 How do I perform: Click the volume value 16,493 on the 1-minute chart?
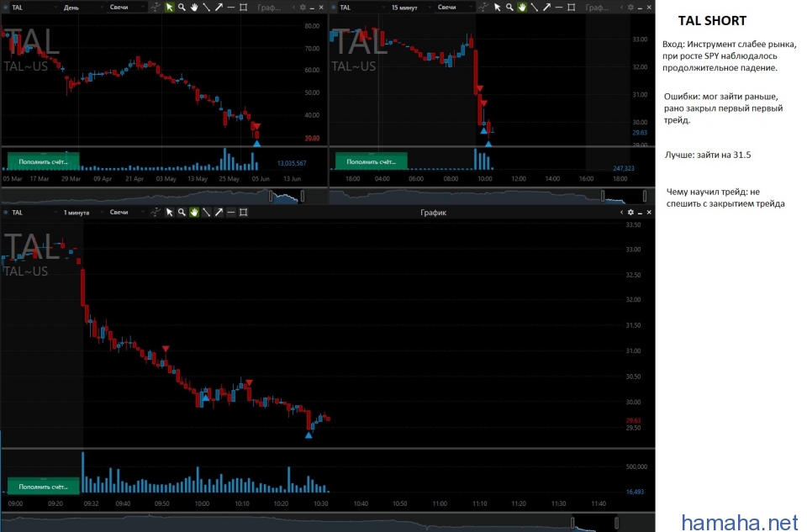coord(636,492)
